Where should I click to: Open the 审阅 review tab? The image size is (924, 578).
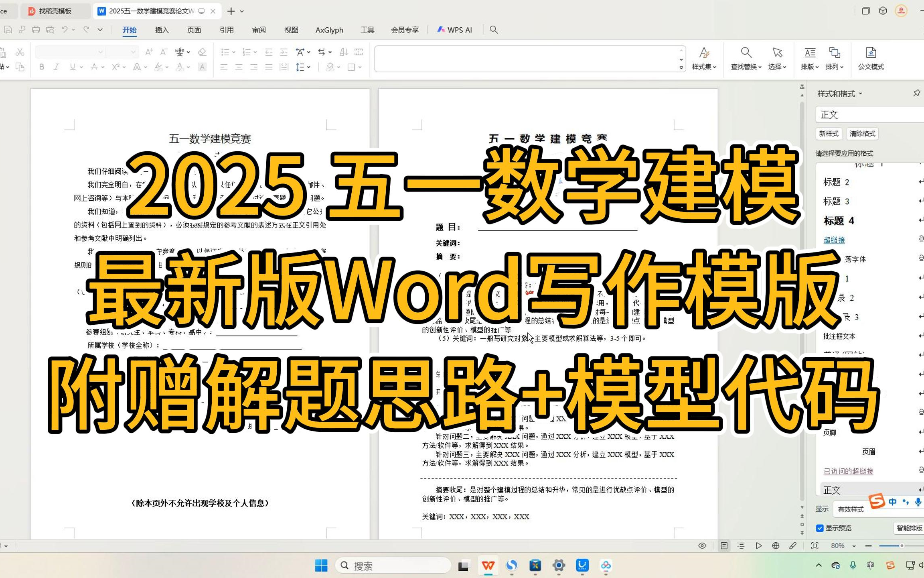tap(259, 29)
